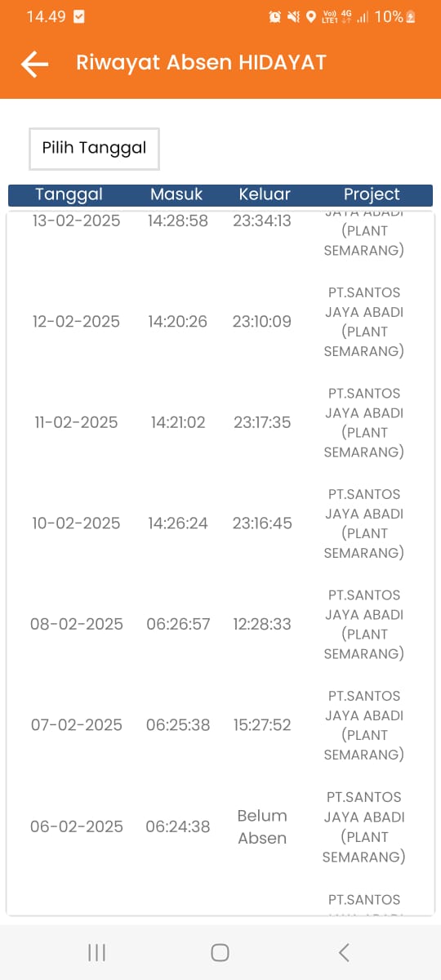The image size is (441, 980).
Task: Select the 12-02-2025 attendance row
Action: pos(220,322)
